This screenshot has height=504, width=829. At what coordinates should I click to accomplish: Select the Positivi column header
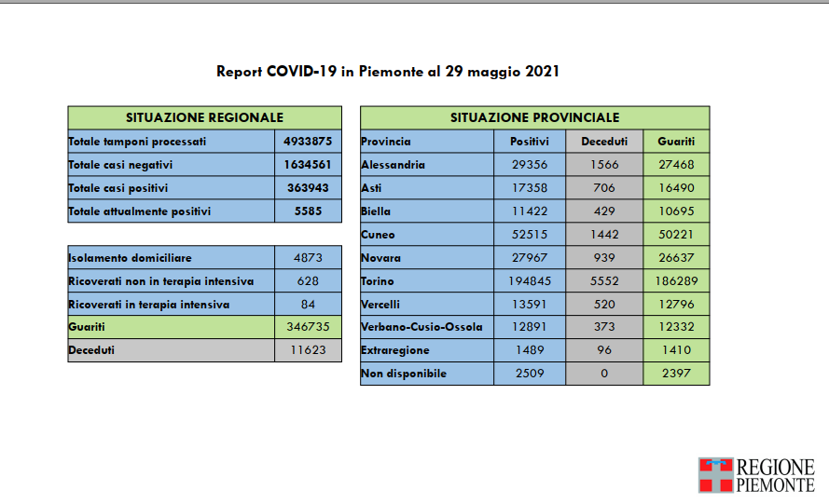click(530, 142)
